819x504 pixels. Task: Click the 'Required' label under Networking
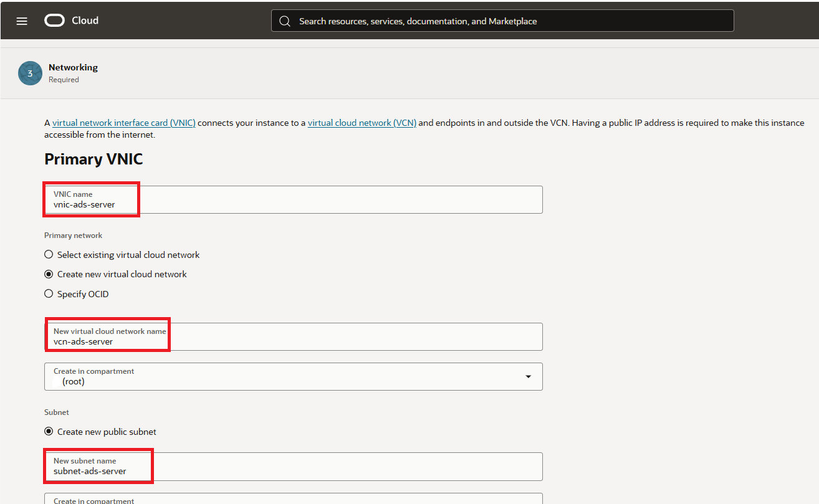(x=64, y=80)
